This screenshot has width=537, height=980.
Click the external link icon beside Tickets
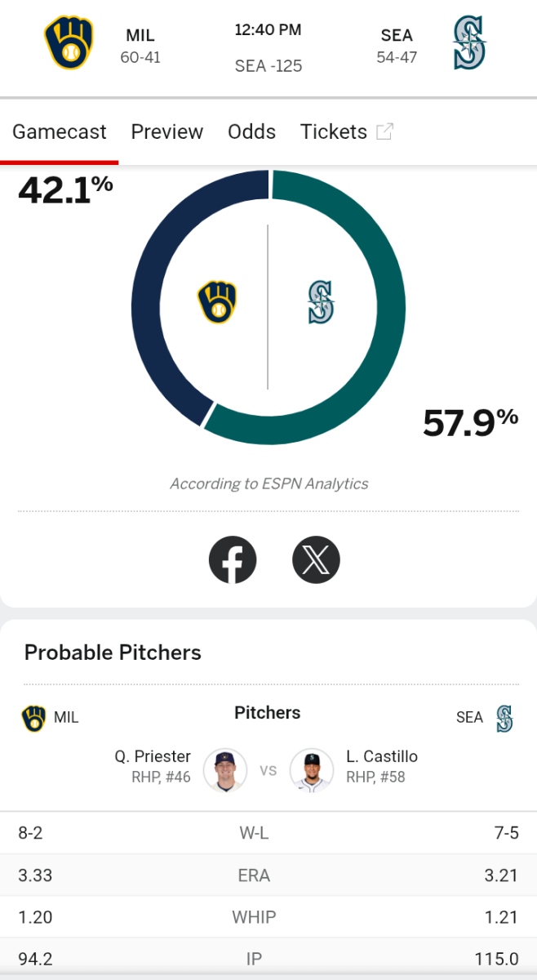(384, 131)
